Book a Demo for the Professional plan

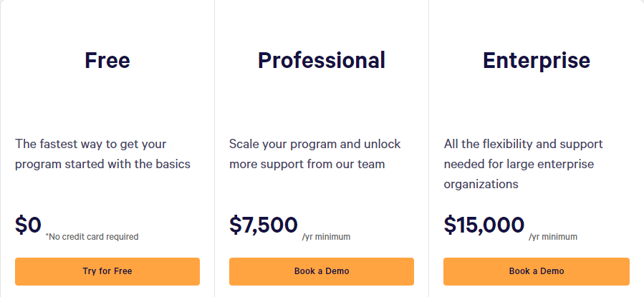tap(322, 271)
